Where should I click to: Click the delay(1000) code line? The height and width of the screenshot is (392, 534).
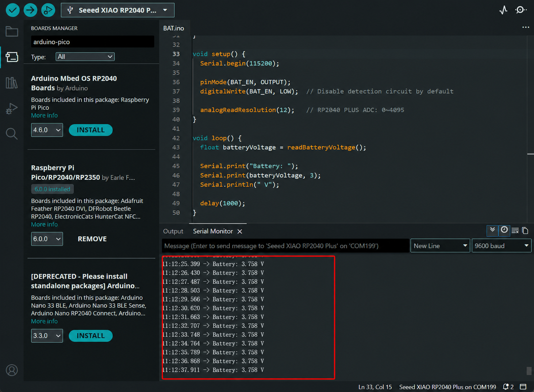(x=223, y=203)
